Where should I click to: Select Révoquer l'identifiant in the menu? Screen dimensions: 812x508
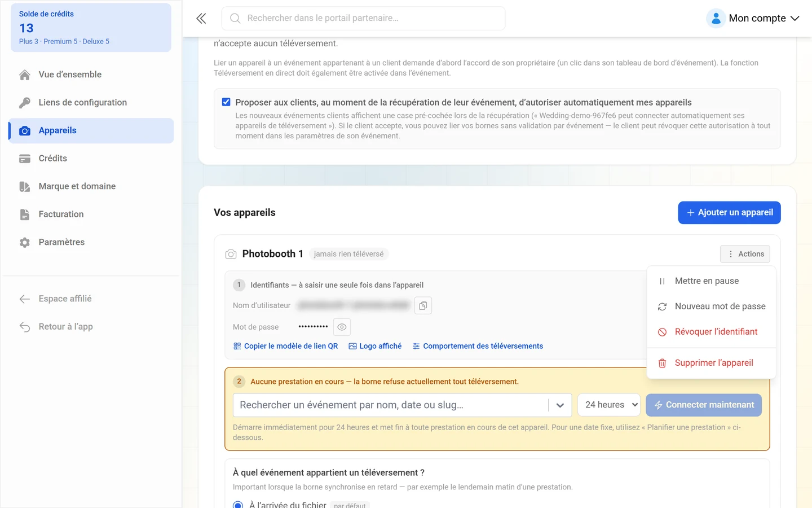pyautogui.click(x=712, y=332)
